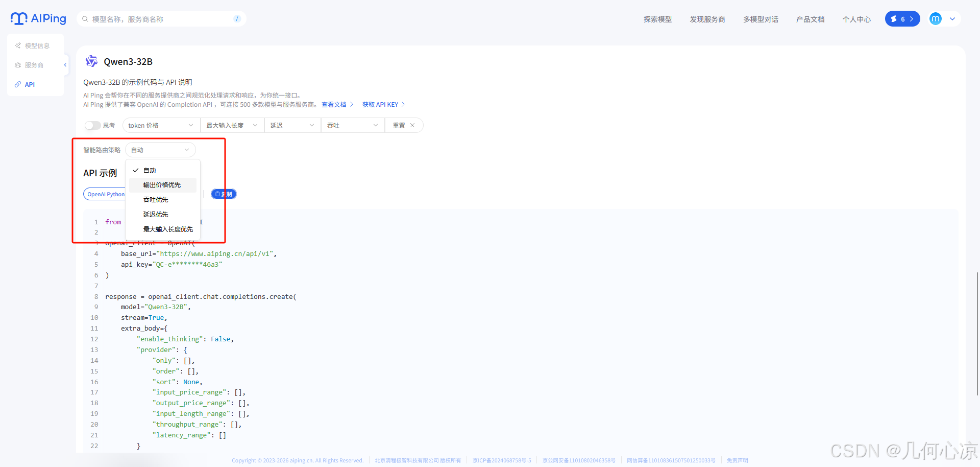Open the 免责声明 footer link
Viewport: 980px width, 467px height.
point(737,460)
